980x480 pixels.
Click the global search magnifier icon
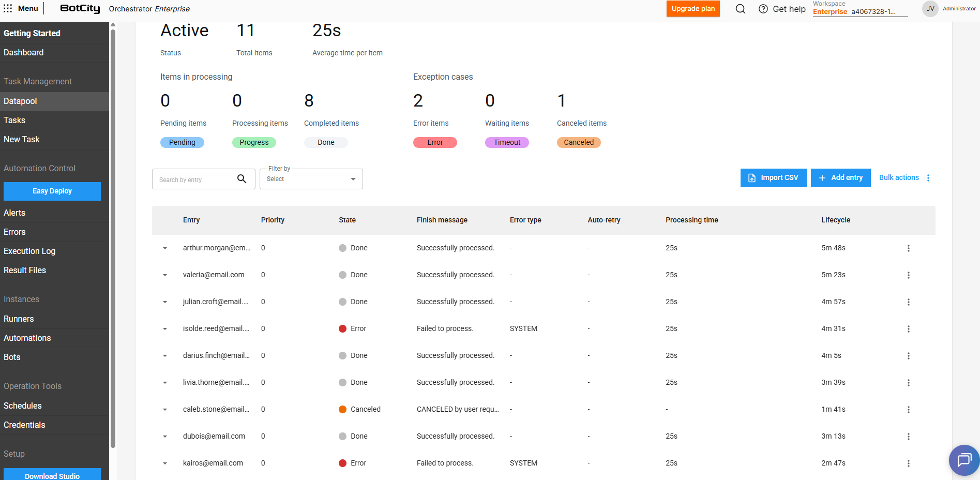740,9
